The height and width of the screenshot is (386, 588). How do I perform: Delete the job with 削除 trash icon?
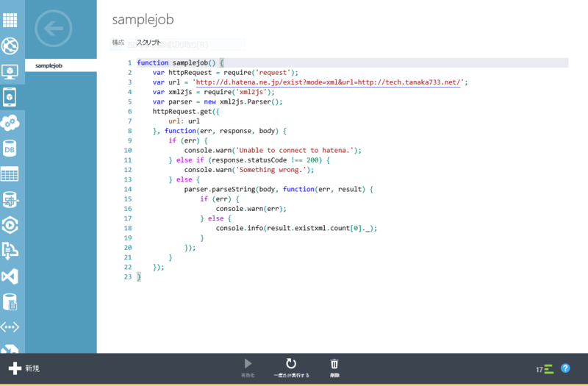(334, 368)
